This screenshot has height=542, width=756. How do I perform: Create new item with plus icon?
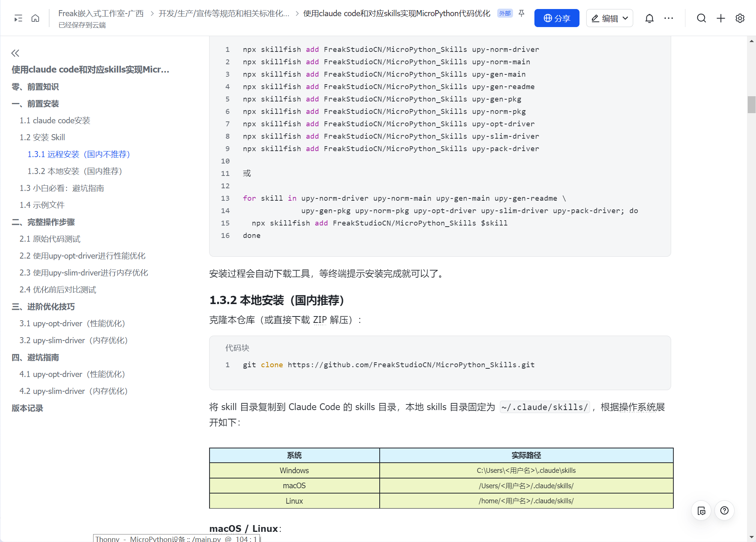point(721,18)
